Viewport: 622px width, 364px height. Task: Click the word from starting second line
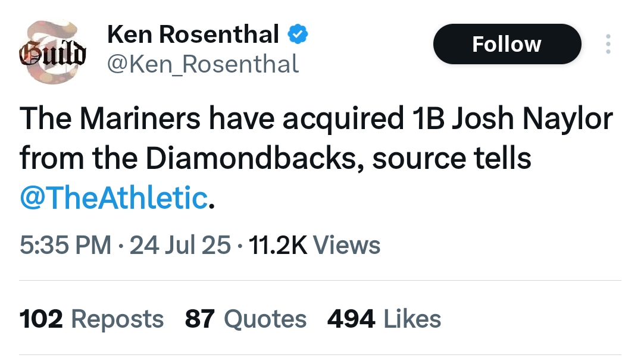tap(52, 158)
